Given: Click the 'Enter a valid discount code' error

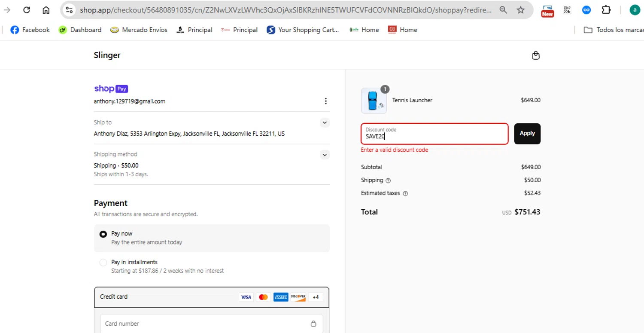Looking at the screenshot, I should (x=395, y=150).
